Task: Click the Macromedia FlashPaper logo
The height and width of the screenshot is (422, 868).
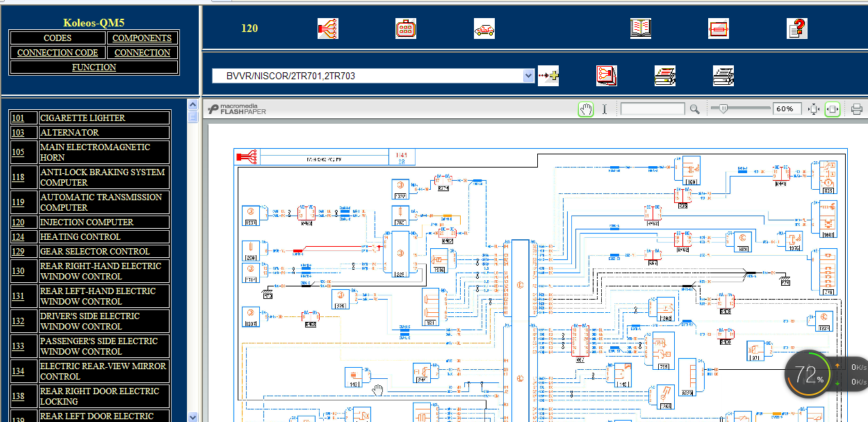Action: click(x=236, y=109)
